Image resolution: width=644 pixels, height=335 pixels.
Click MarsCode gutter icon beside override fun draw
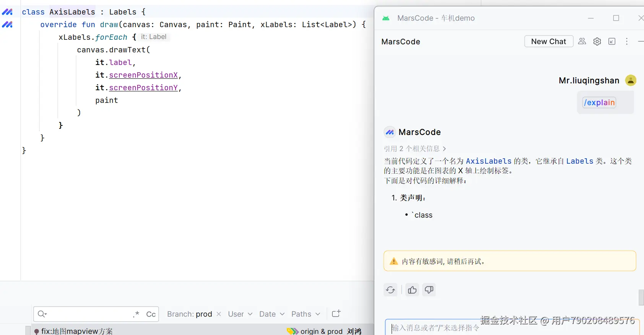7,24
